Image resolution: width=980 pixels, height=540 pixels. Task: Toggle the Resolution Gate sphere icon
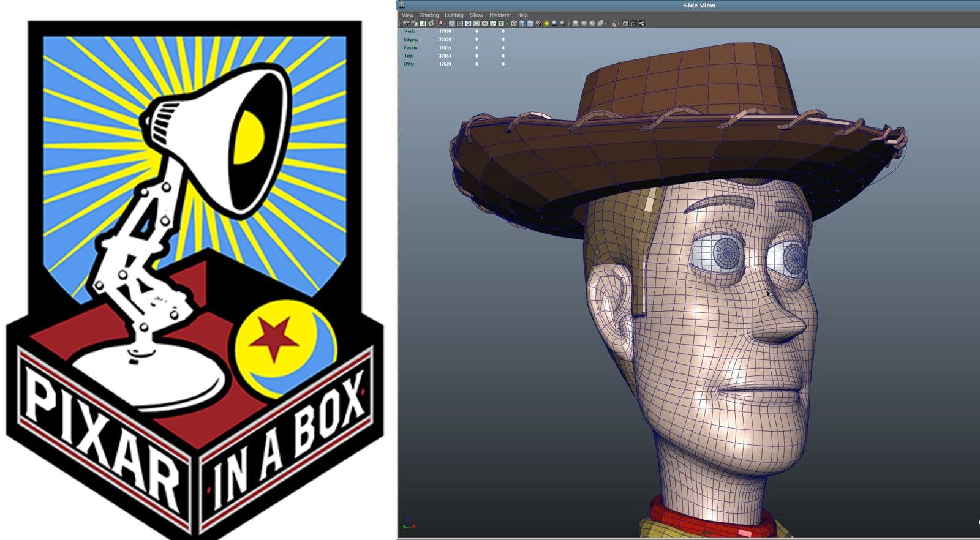tap(468, 23)
